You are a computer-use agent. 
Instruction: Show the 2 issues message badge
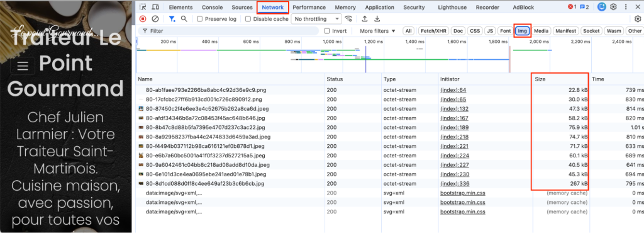584,7
